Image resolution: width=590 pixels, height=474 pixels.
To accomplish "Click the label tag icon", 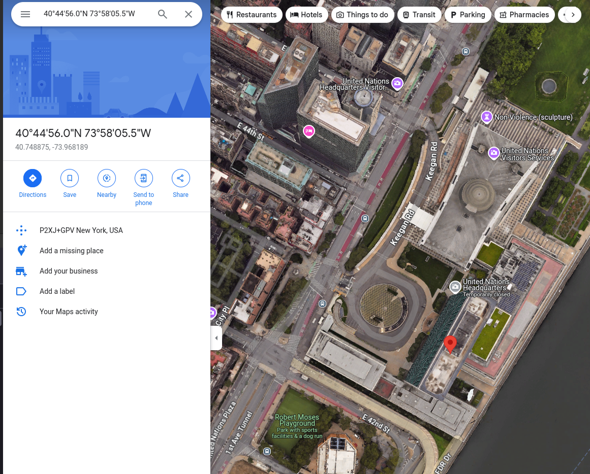I will click(x=21, y=291).
